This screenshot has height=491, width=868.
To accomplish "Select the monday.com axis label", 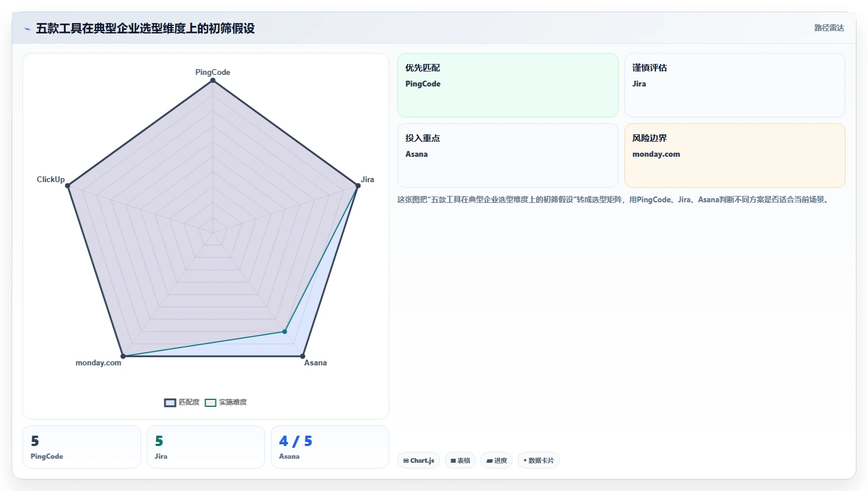I will coord(98,362).
